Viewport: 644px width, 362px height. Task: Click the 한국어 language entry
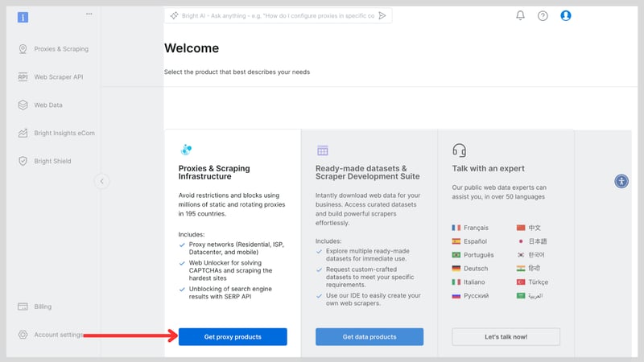tap(530, 255)
